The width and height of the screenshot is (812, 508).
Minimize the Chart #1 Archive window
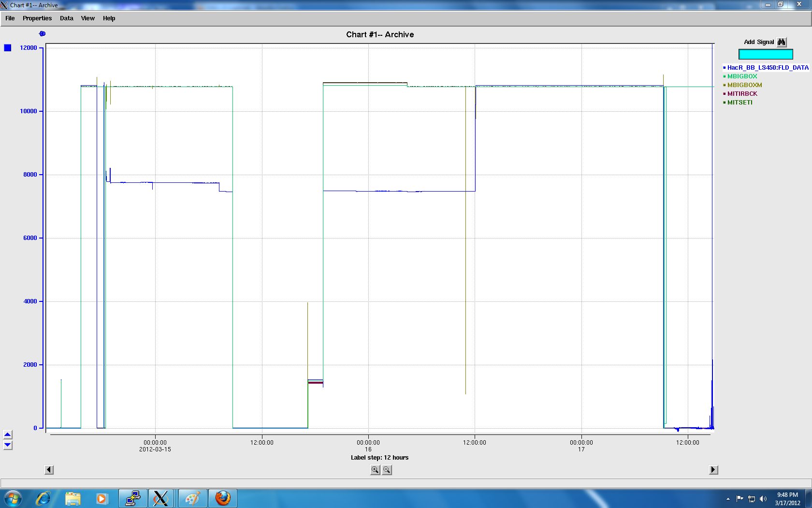(768, 4)
